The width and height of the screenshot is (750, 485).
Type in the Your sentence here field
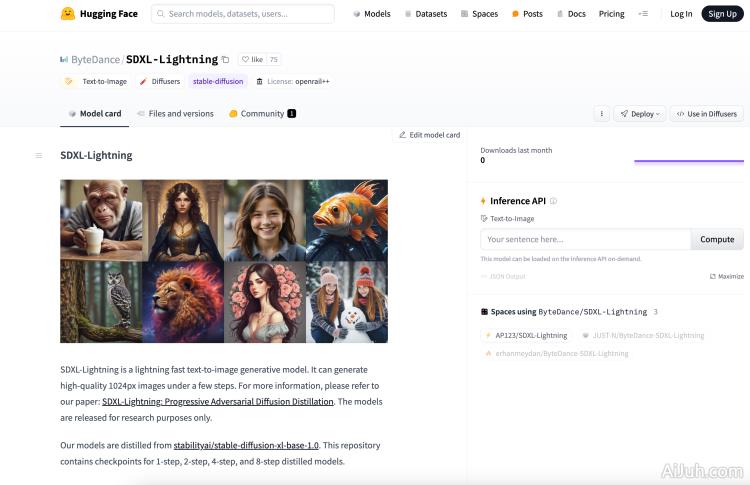coord(586,239)
